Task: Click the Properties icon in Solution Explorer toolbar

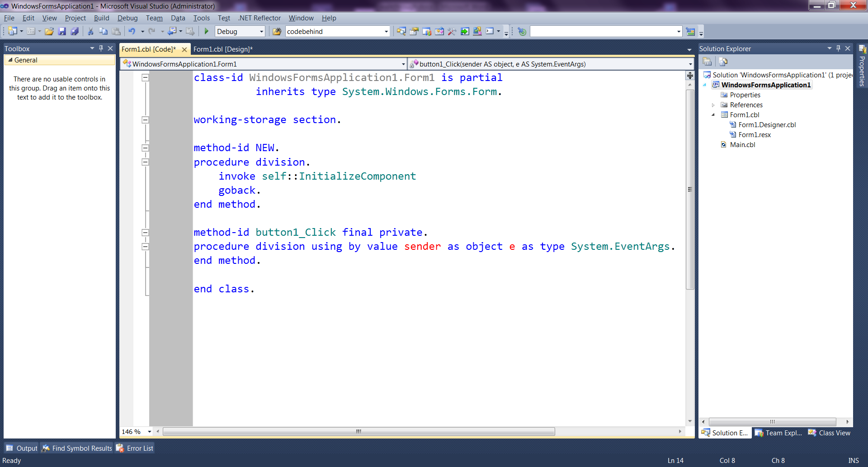Action: (708, 62)
